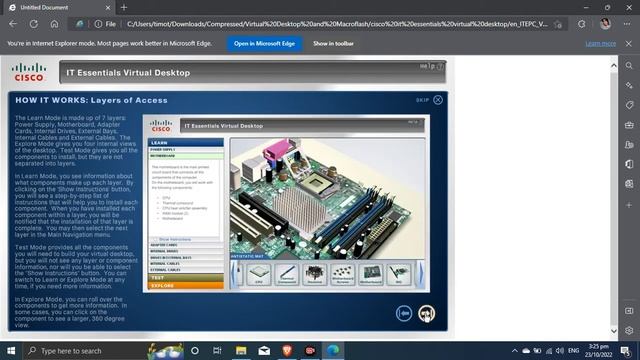Close the How It Works tutorial panel
The image size is (640, 360).
tap(438, 100)
